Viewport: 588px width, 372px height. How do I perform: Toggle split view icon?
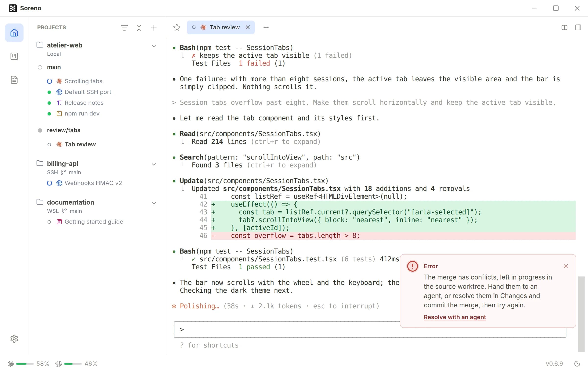click(x=564, y=27)
